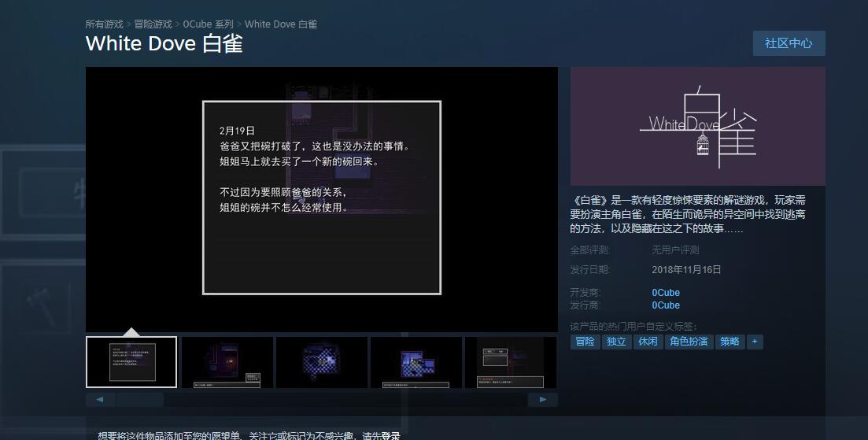868x440 pixels.
Task: Click the White Dove 白雀 breadcrumb
Action: point(281,24)
